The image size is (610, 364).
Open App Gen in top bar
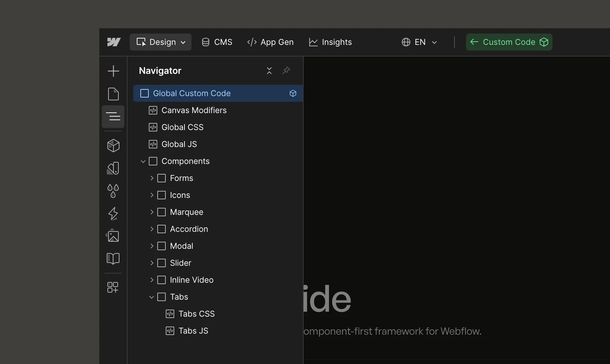(270, 42)
